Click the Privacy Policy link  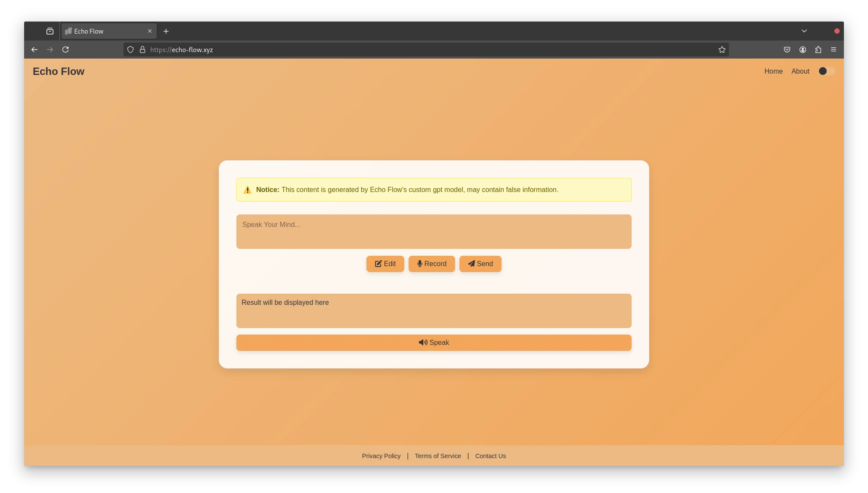pyautogui.click(x=381, y=456)
